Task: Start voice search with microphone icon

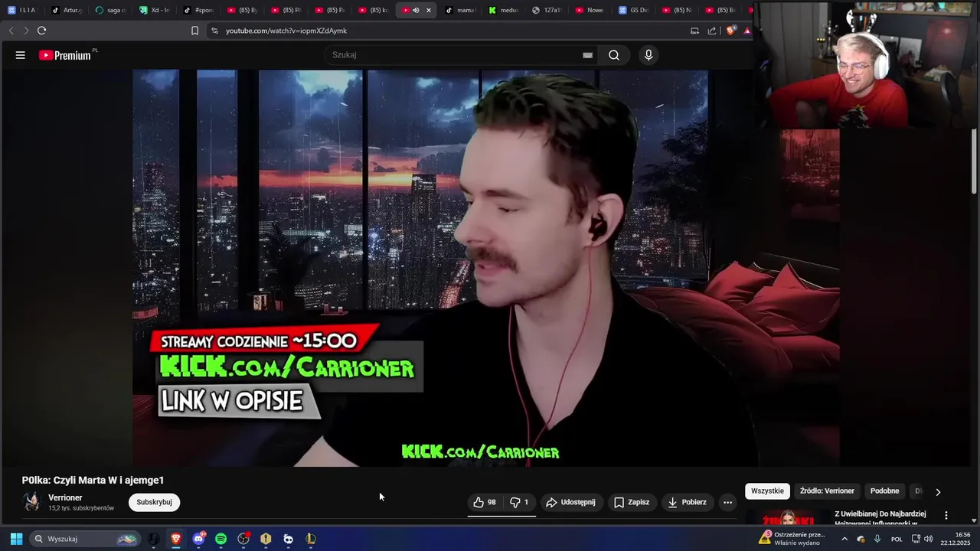Action: 648,55
